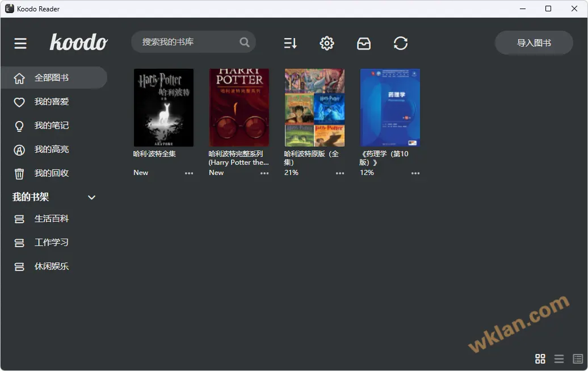Click the home icon beside 全部图书
Viewport: 588px width, 371px height.
(19, 78)
